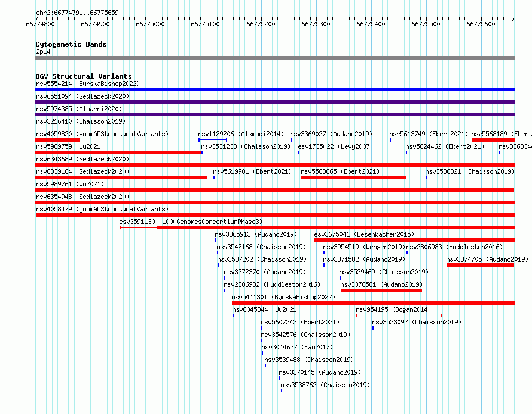Viewport: 532px width, 414px height.
Task: Click nsv3044627 (Fan2017) label
Action: coord(297,347)
